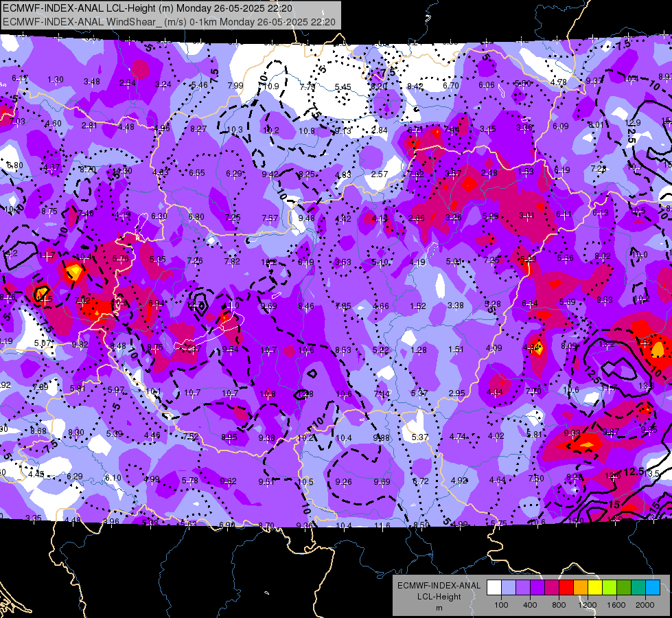Click the wind shear value 7.82

pyautogui.click(x=232, y=261)
